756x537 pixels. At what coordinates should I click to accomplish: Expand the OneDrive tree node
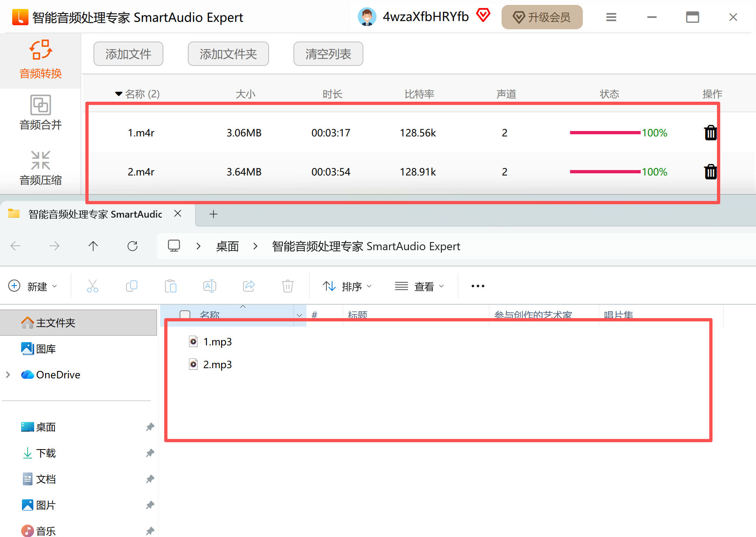pyautogui.click(x=8, y=375)
